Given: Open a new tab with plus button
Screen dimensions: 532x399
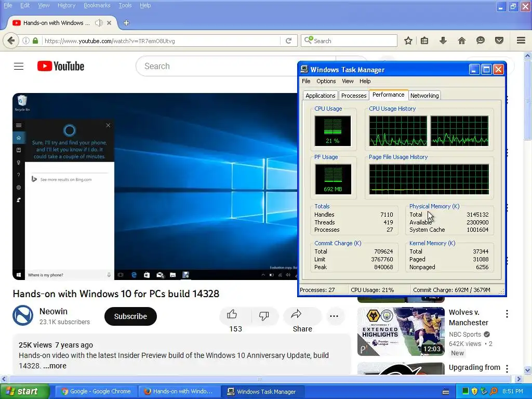Looking at the screenshot, I should [126, 23].
